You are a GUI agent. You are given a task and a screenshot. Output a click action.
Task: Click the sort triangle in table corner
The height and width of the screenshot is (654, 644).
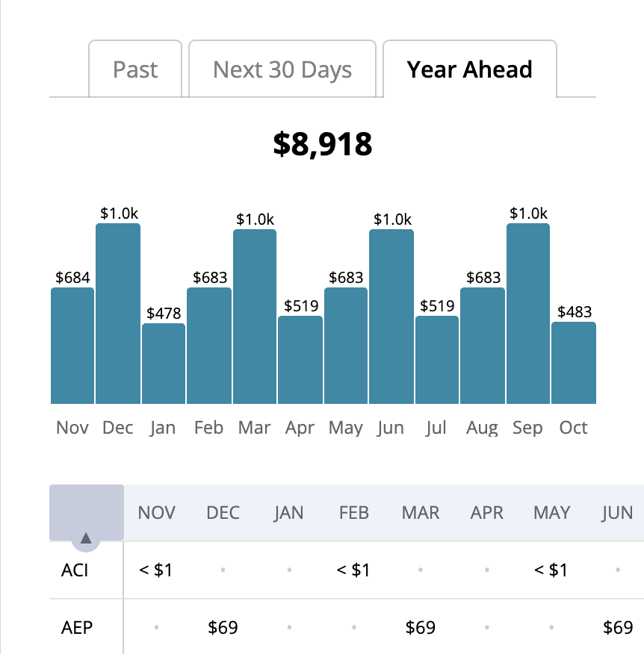[86, 538]
